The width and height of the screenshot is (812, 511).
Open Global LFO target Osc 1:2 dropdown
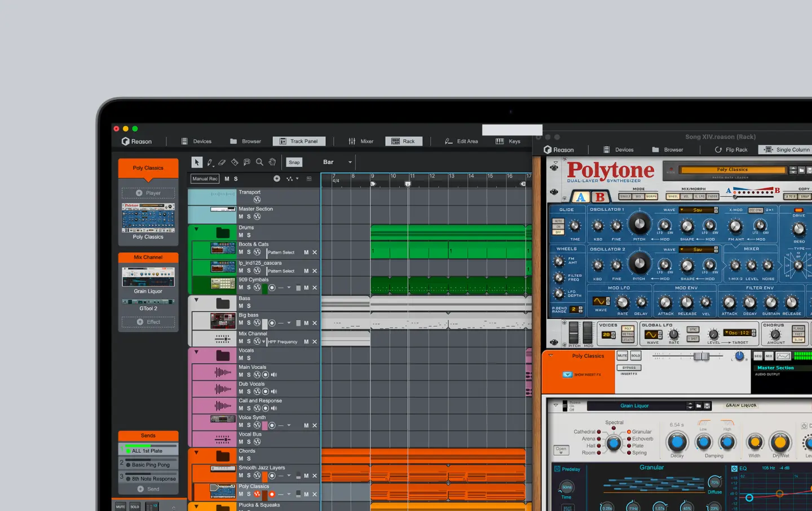[739, 333]
